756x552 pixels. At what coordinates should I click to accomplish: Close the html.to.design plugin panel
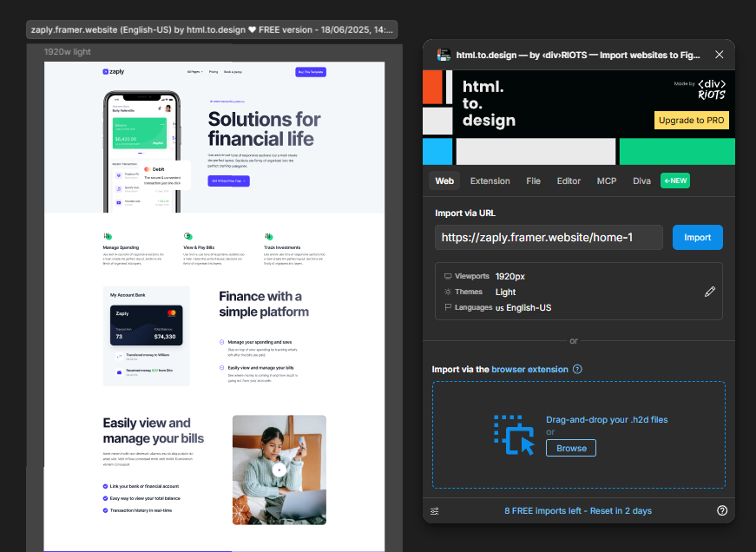(x=719, y=55)
